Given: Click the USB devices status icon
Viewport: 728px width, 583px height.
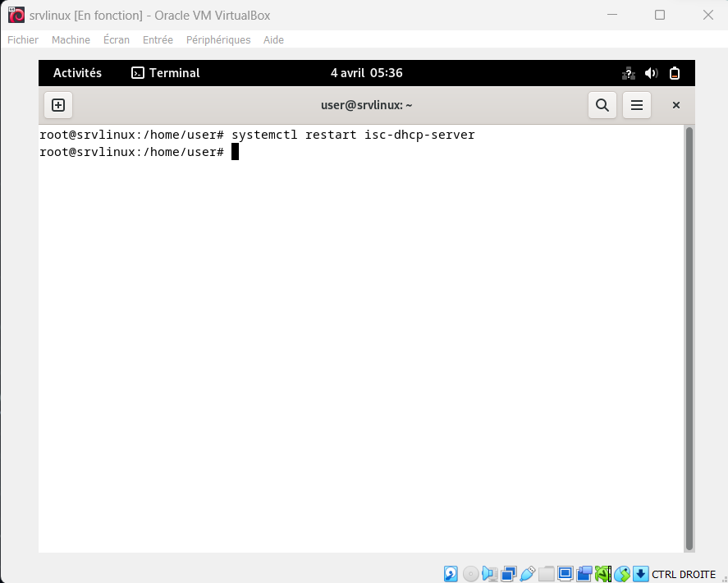Looking at the screenshot, I should (528, 574).
